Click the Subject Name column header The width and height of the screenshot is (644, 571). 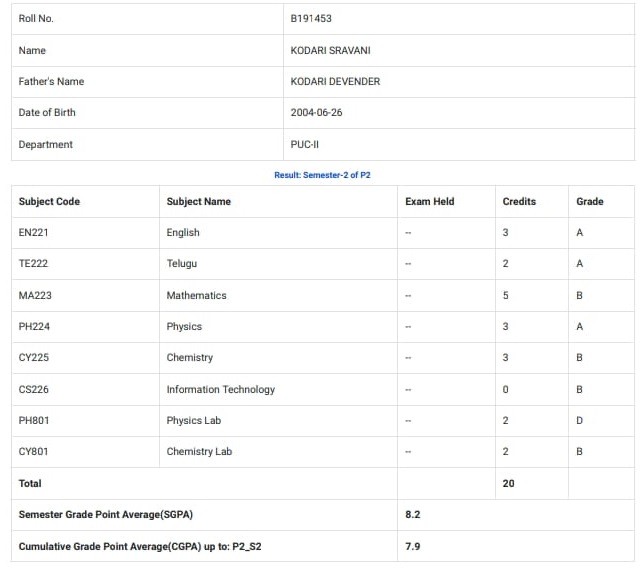click(199, 202)
